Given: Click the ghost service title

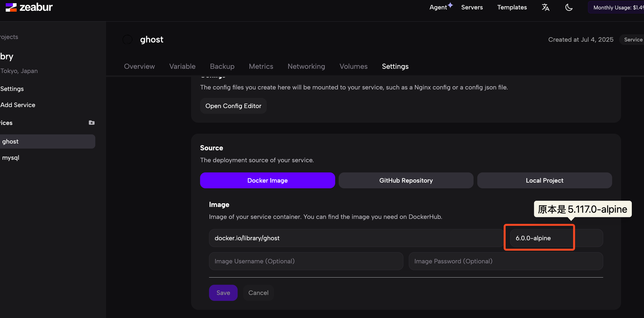Looking at the screenshot, I should (152, 40).
